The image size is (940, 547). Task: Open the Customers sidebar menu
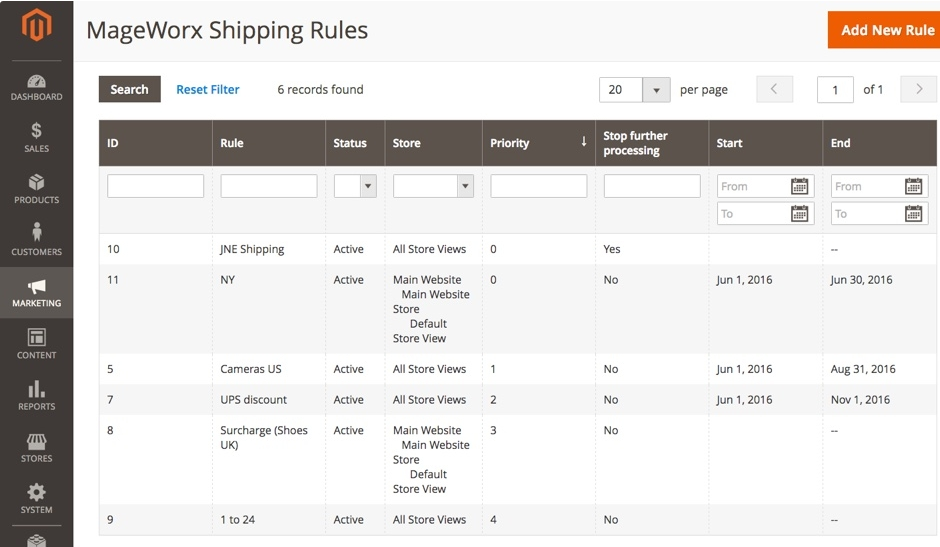point(37,240)
